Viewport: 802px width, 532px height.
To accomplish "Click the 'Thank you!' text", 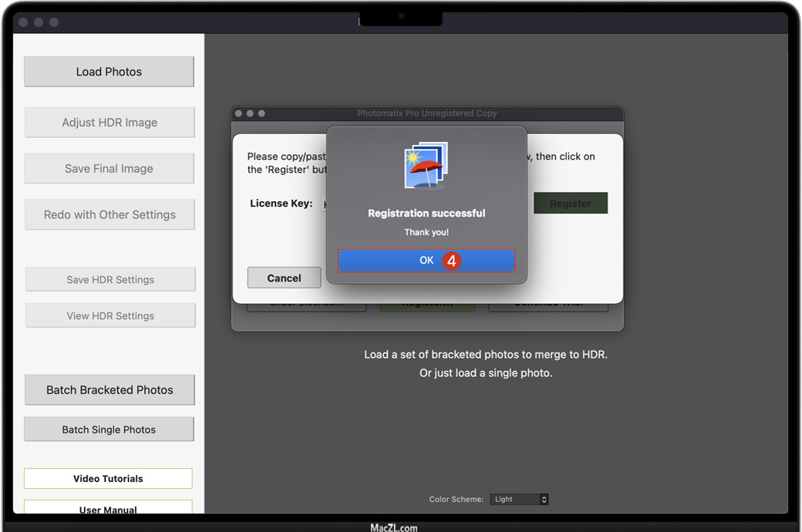I will [x=426, y=232].
